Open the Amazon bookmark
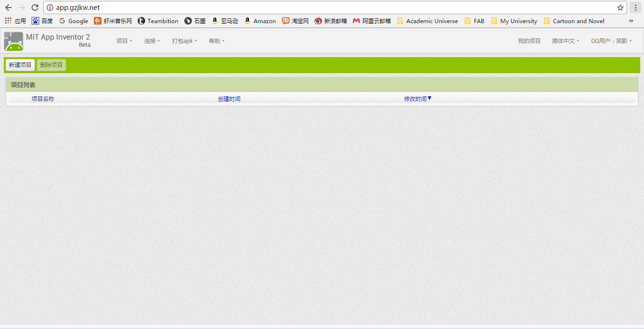Image resolution: width=644 pixels, height=329 pixels. click(260, 21)
